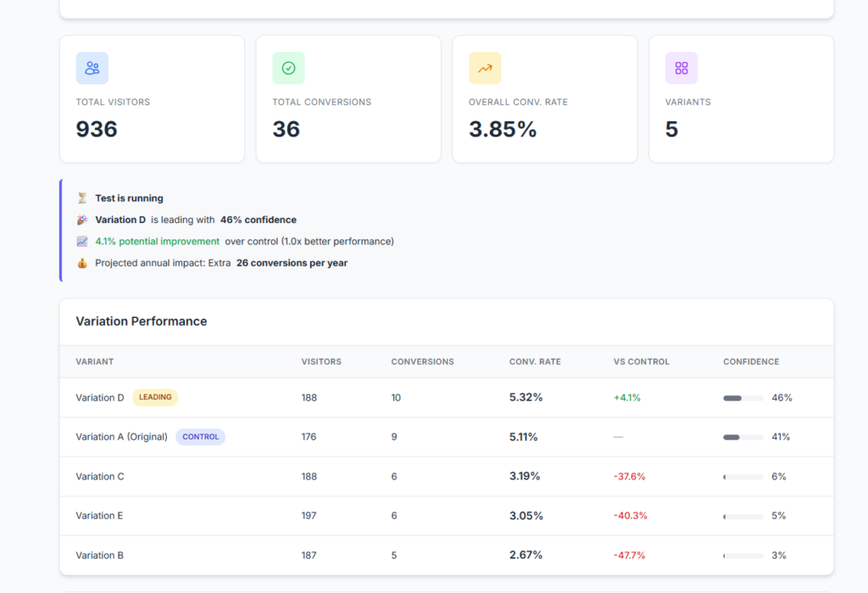Sort by the CONVERSIONS column header
The height and width of the screenshot is (593, 868).
pyautogui.click(x=422, y=361)
